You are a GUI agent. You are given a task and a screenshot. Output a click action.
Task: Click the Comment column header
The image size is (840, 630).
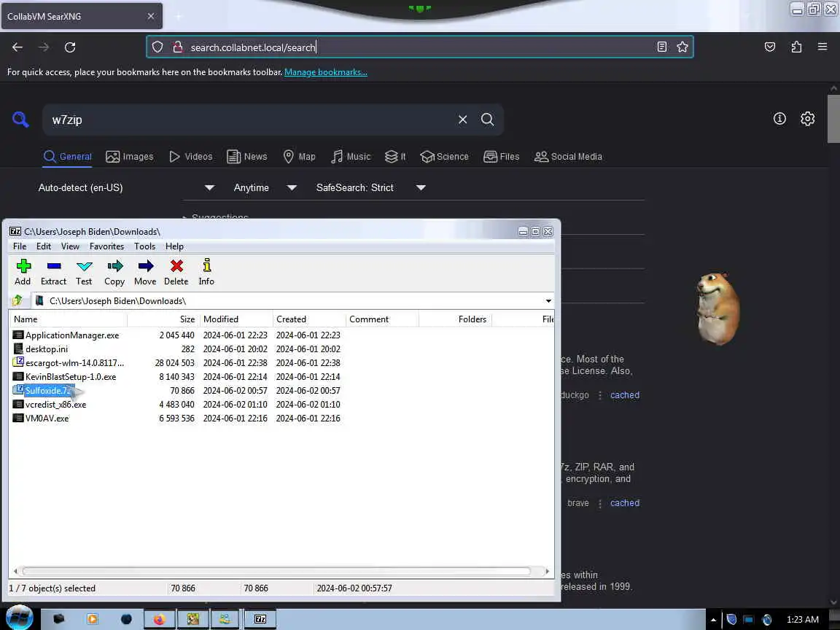pyautogui.click(x=382, y=319)
